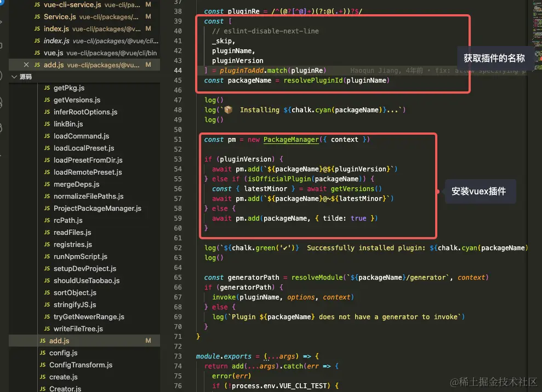Open readFiles.js file
Image resolution: width=542 pixels, height=392 pixels.
click(x=72, y=233)
